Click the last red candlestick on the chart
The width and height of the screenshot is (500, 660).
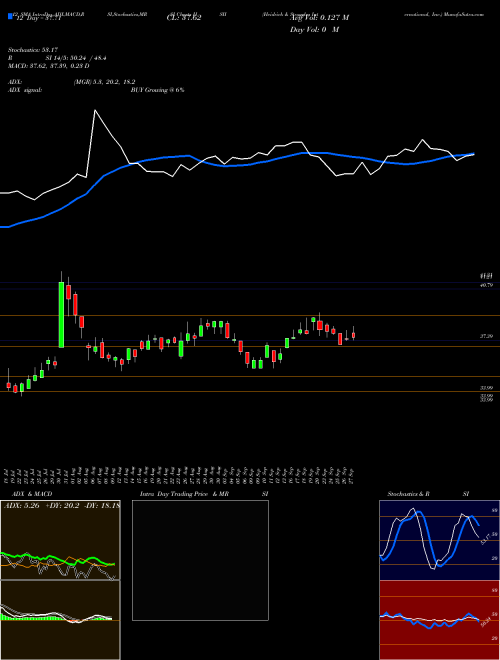coord(354,335)
